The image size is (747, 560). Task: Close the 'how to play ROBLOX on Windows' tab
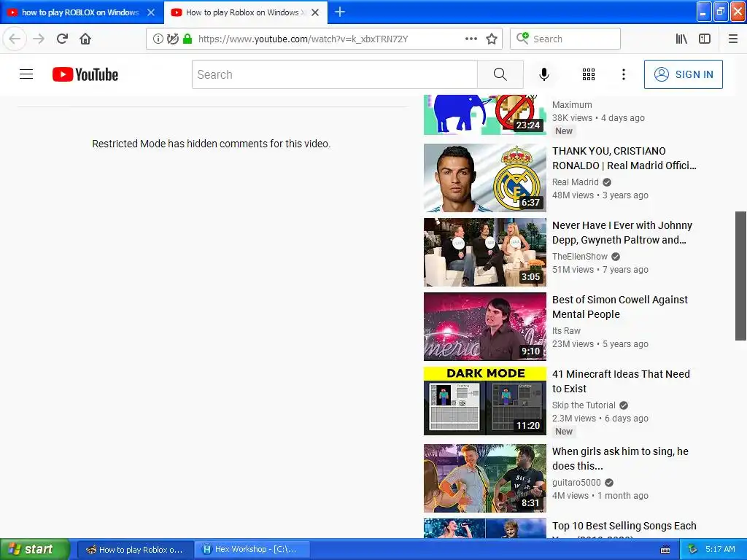coord(151,12)
